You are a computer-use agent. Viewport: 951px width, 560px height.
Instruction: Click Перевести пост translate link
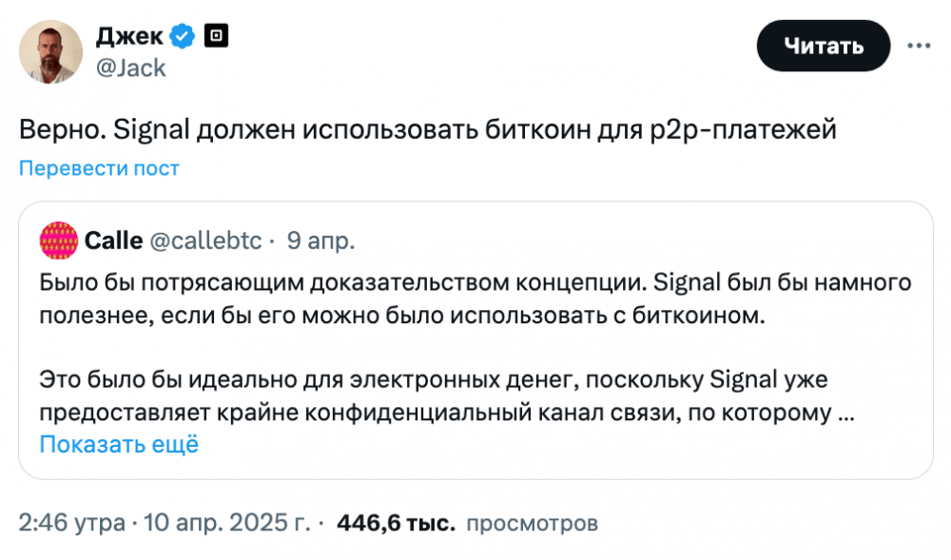click(x=99, y=168)
